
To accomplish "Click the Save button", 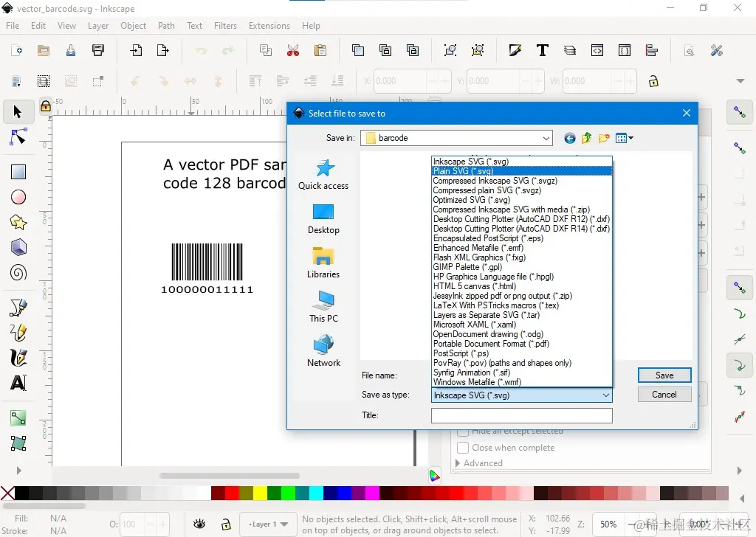I will coord(664,375).
